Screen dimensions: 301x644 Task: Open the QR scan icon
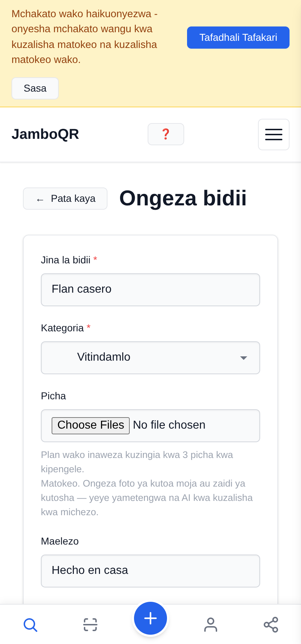tap(90, 625)
